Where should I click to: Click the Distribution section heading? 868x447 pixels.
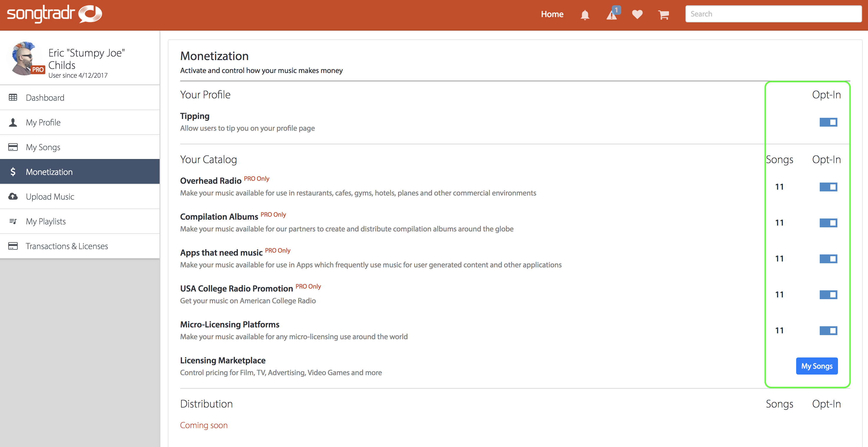206,403
